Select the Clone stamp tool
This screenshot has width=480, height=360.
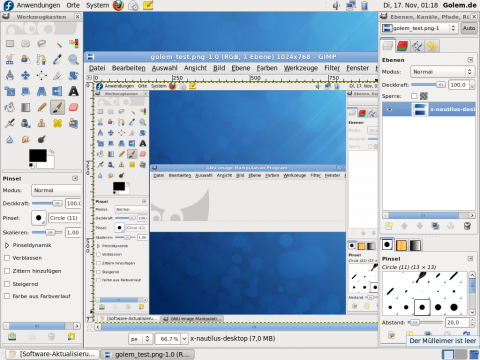42,123
